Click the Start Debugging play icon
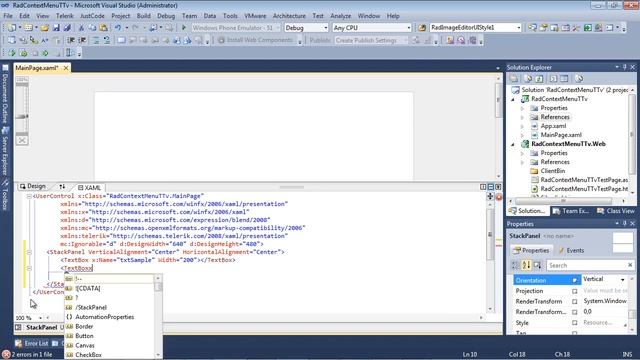The width and height of the screenshot is (640, 360). (184, 28)
